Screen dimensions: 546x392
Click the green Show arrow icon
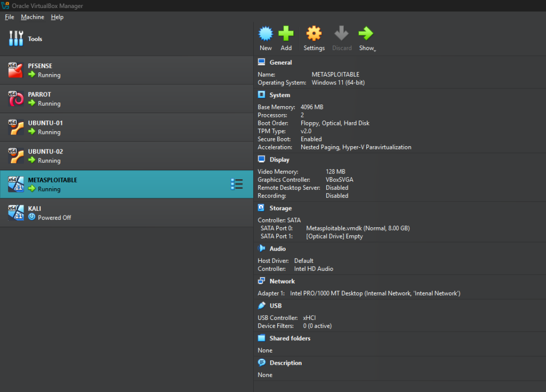tap(366, 34)
